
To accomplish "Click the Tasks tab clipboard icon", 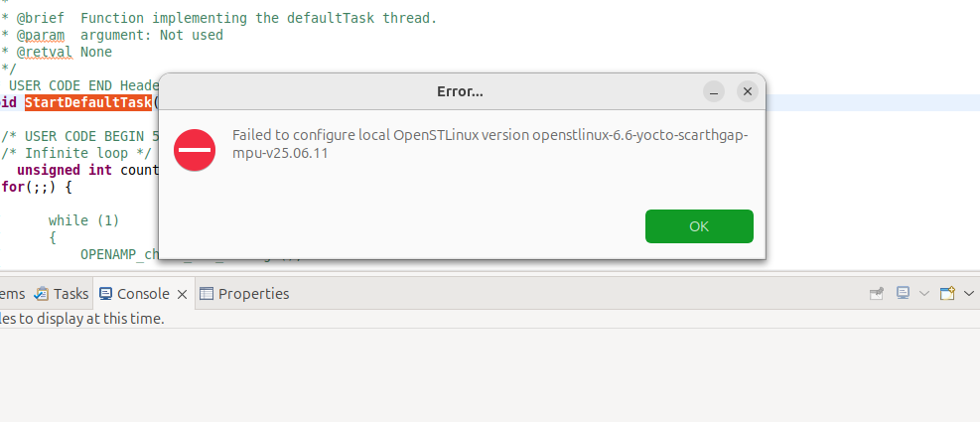I will point(42,294).
